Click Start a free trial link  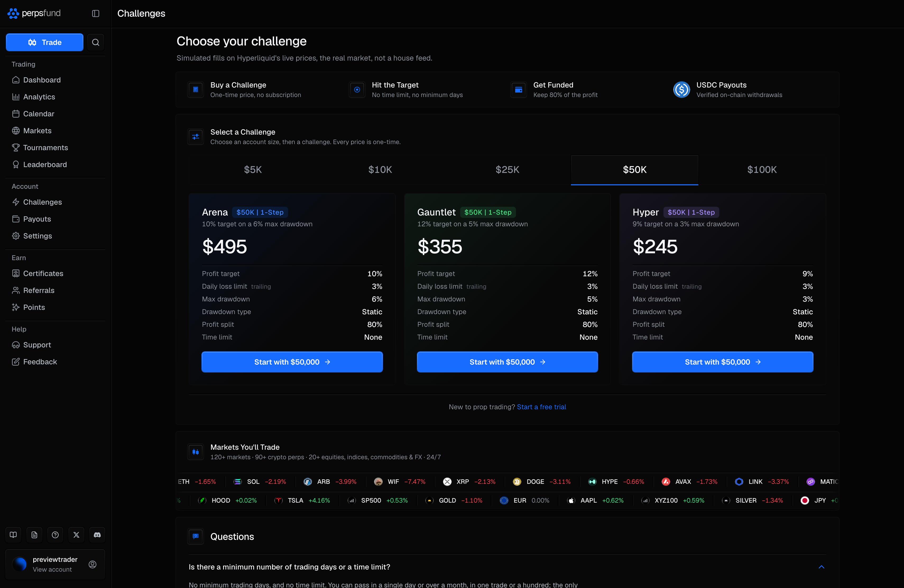click(541, 407)
